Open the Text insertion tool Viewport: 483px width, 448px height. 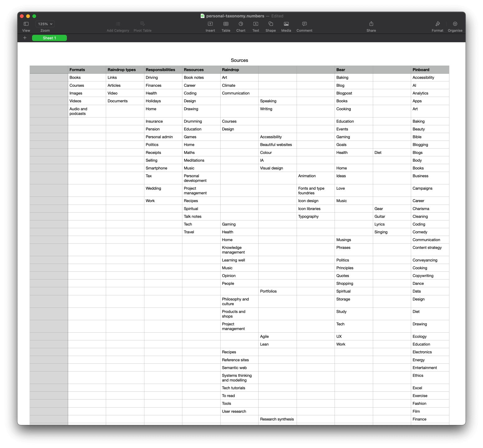(x=256, y=26)
